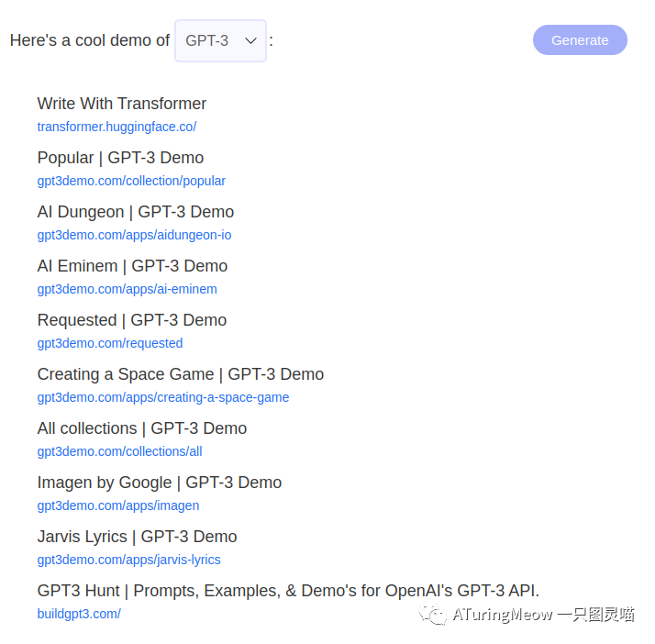Open the GPT3 Hunt Prompts, Examples result title
The image size is (655, 644).
click(x=288, y=591)
